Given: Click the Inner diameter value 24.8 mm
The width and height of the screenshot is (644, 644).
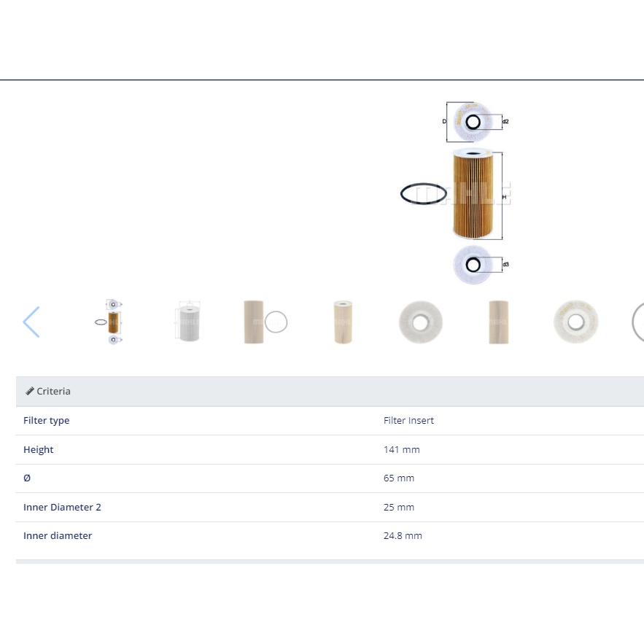Looking at the screenshot, I should (403, 536).
